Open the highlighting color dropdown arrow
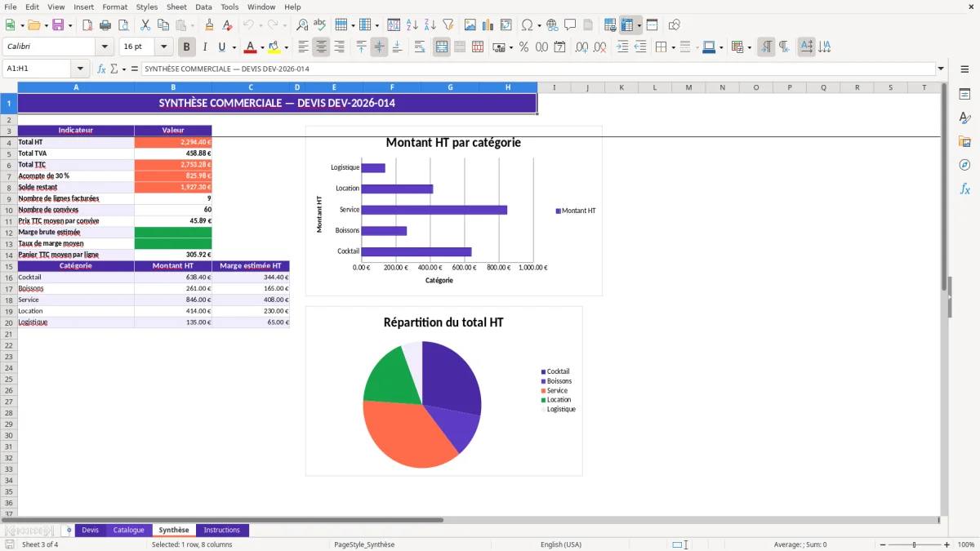Viewport: 980px width, 551px height. (x=286, y=47)
